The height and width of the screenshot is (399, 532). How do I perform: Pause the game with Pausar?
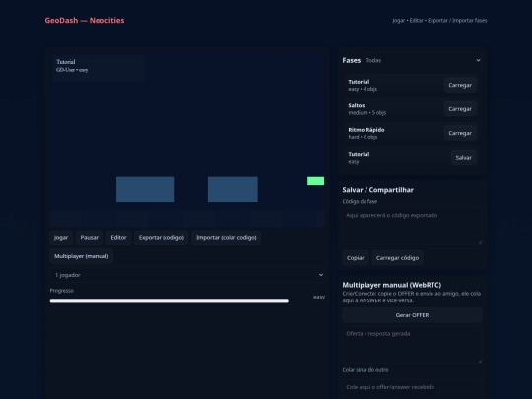(x=90, y=237)
